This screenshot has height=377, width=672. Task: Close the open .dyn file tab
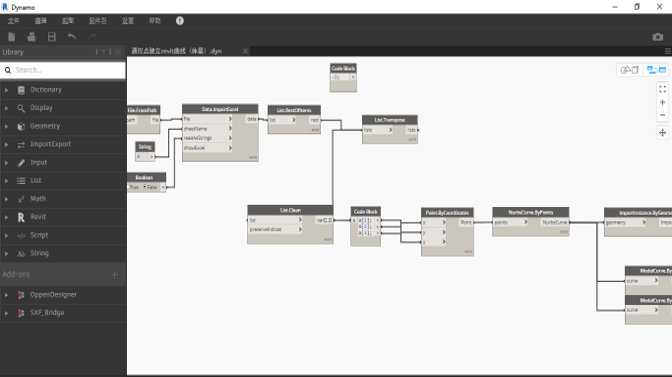(245, 51)
